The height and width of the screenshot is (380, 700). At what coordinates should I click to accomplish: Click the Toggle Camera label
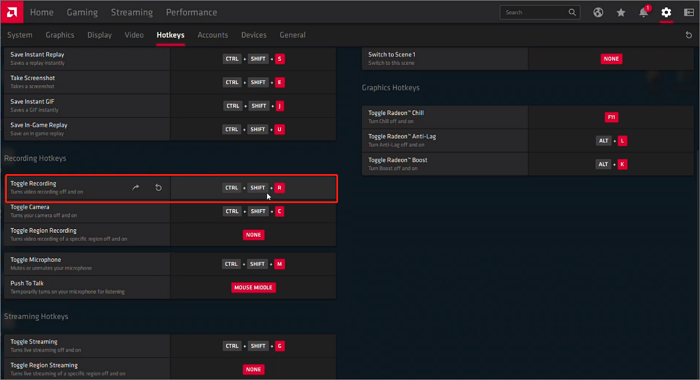pos(30,207)
